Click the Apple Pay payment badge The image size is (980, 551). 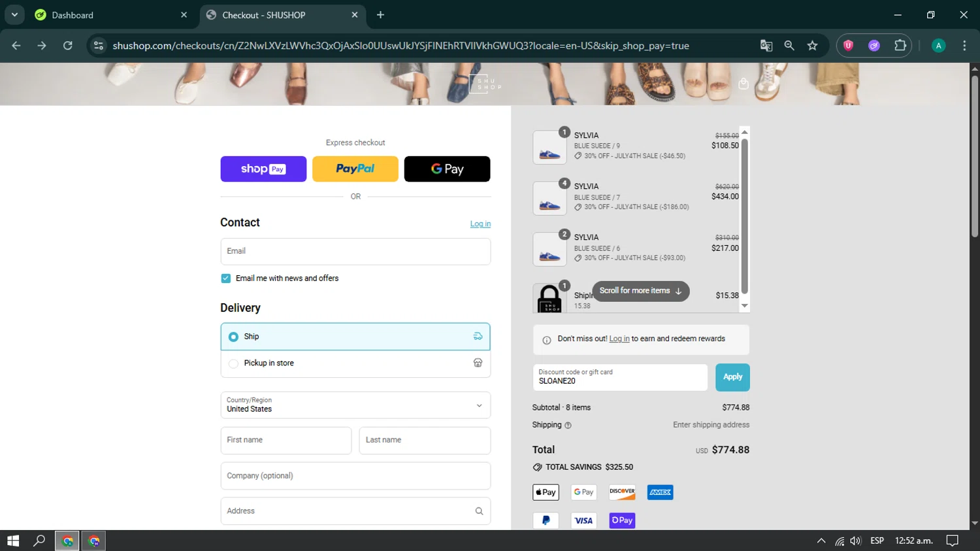546,492
